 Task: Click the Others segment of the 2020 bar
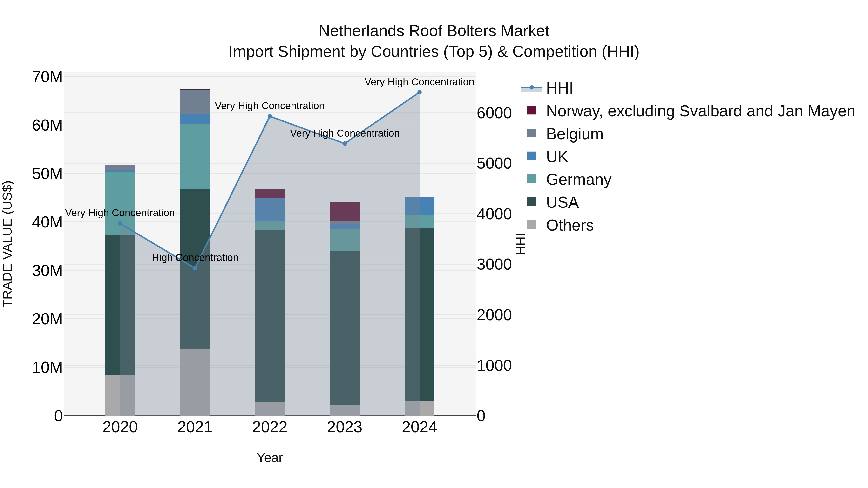[120, 396]
